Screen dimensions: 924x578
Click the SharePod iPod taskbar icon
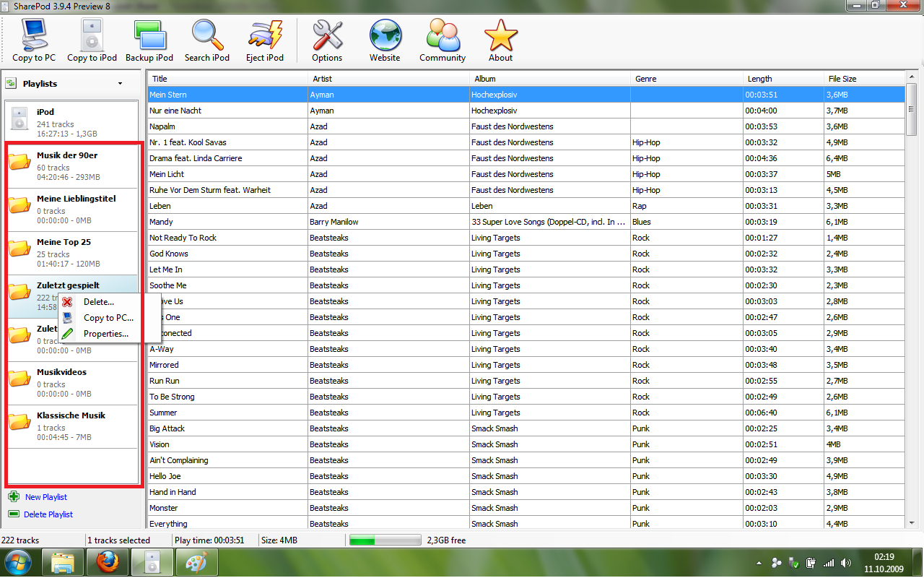[x=152, y=562]
